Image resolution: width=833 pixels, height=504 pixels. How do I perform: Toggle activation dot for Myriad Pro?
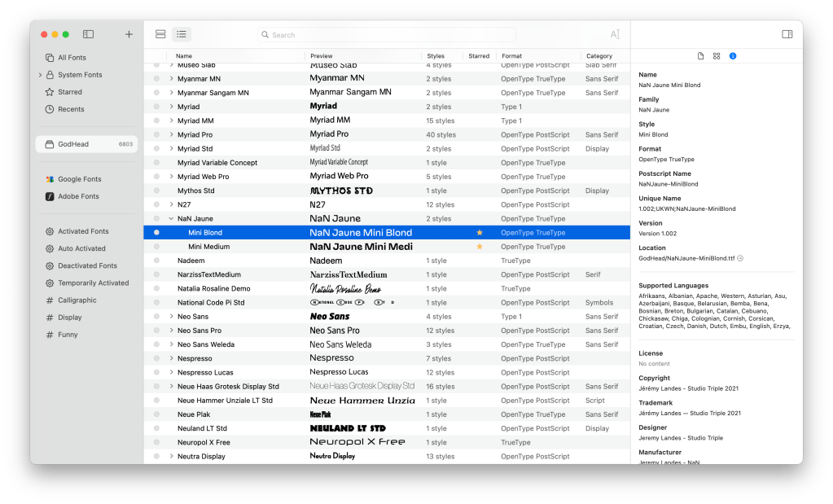pos(156,134)
